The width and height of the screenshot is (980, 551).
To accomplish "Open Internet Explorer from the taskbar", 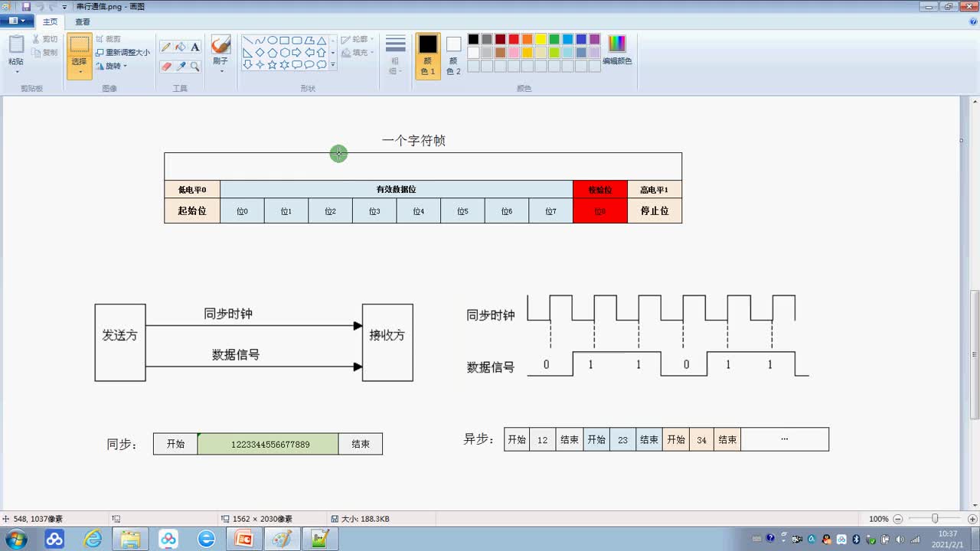I will [x=93, y=540].
